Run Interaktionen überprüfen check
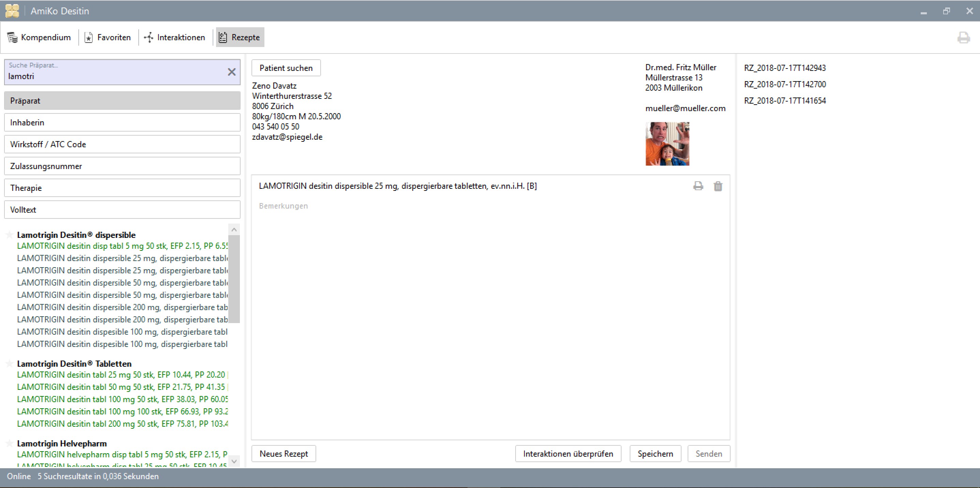The height and width of the screenshot is (488, 980). pos(568,453)
